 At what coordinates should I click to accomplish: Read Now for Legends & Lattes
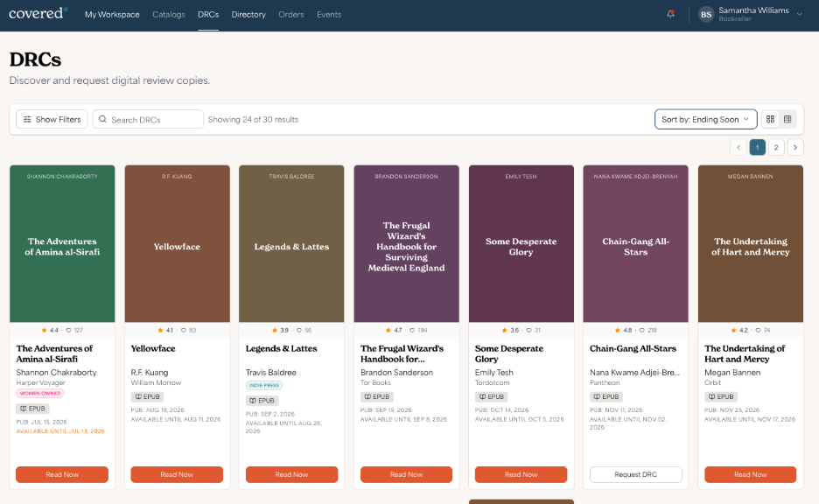click(291, 474)
